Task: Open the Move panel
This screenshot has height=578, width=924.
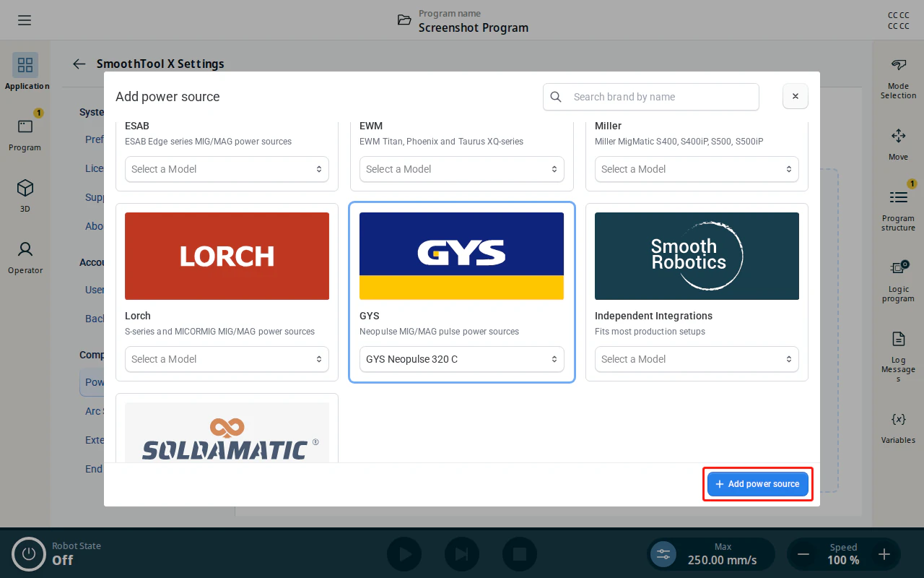Action: coord(898,144)
